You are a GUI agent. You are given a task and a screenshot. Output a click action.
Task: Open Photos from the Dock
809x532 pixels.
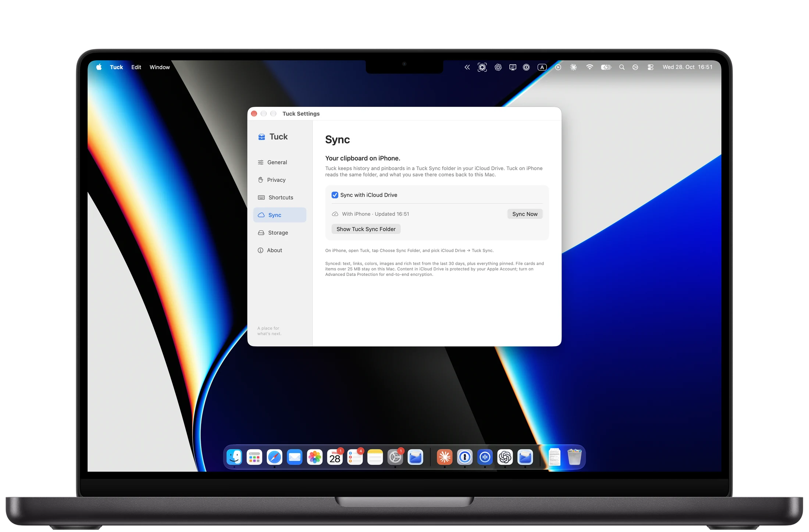(315, 457)
